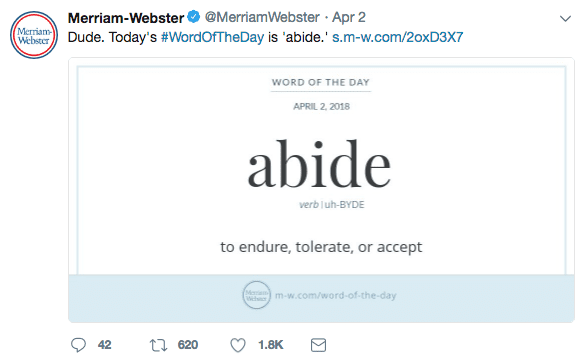Click the 'WORD OF THE DAY' card heading

pos(321,82)
